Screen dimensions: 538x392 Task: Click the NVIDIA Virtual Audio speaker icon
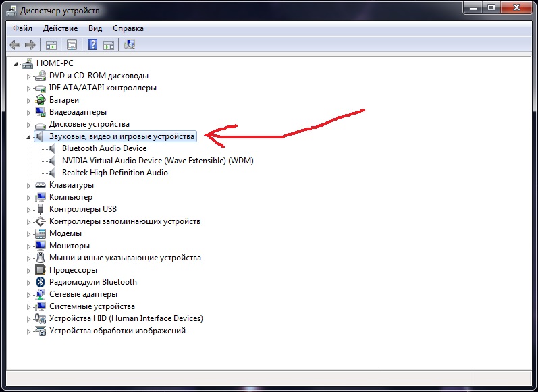(x=52, y=161)
